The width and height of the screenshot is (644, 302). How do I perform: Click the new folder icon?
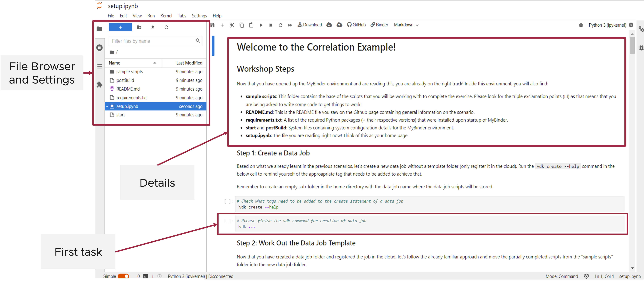(x=139, y=27)
